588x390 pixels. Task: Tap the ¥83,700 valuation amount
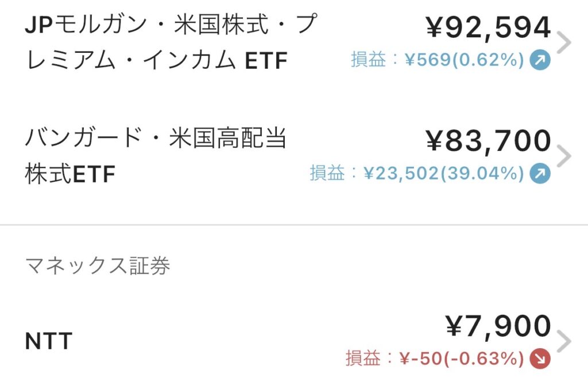point(488,141)
